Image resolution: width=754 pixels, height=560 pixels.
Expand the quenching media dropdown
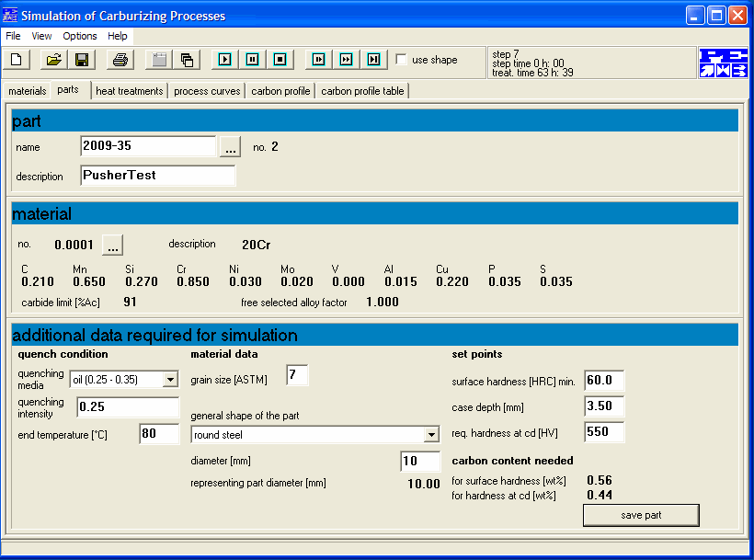(x=170, y=380)
